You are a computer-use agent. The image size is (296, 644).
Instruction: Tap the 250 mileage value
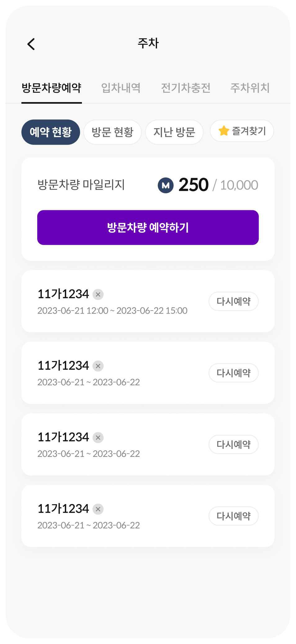pyautogui.click(x=193, y=185)
